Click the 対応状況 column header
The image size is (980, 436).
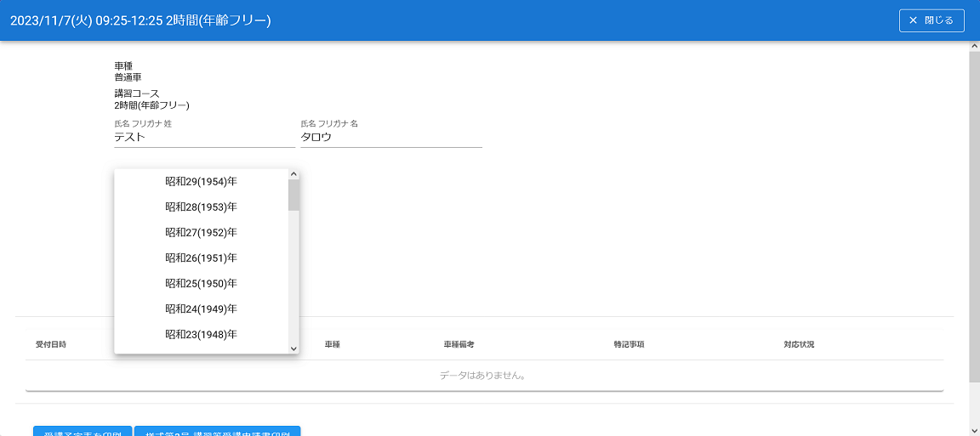click(799, 345)
